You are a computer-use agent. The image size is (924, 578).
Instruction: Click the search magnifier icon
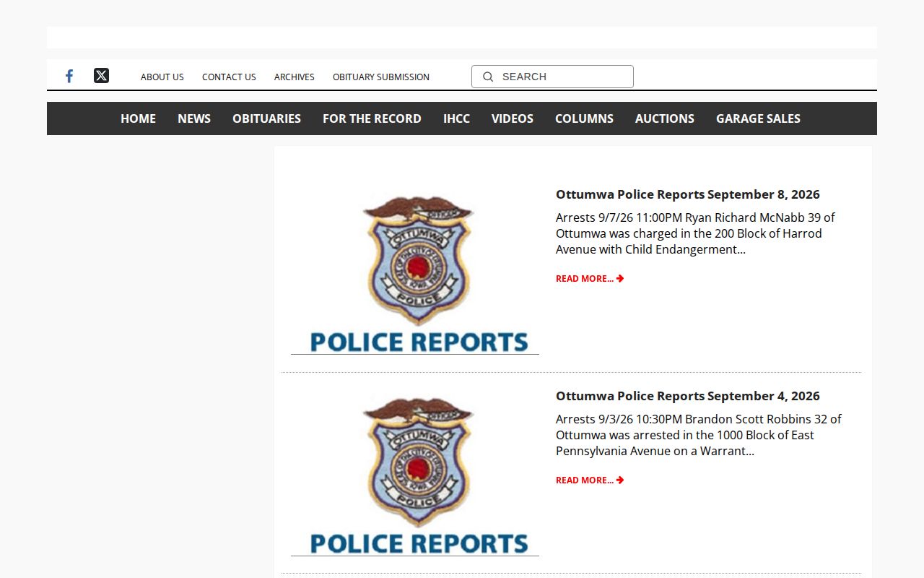(488, 77)
